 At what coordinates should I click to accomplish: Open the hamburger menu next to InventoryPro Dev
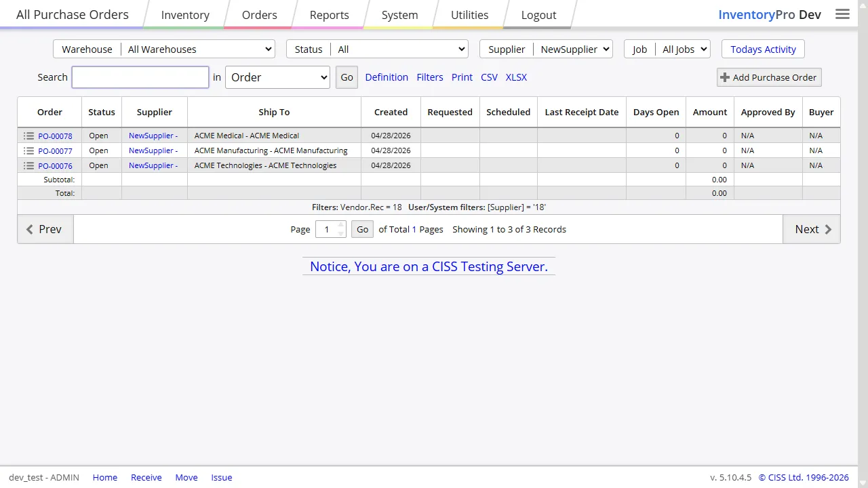point(842,14)
